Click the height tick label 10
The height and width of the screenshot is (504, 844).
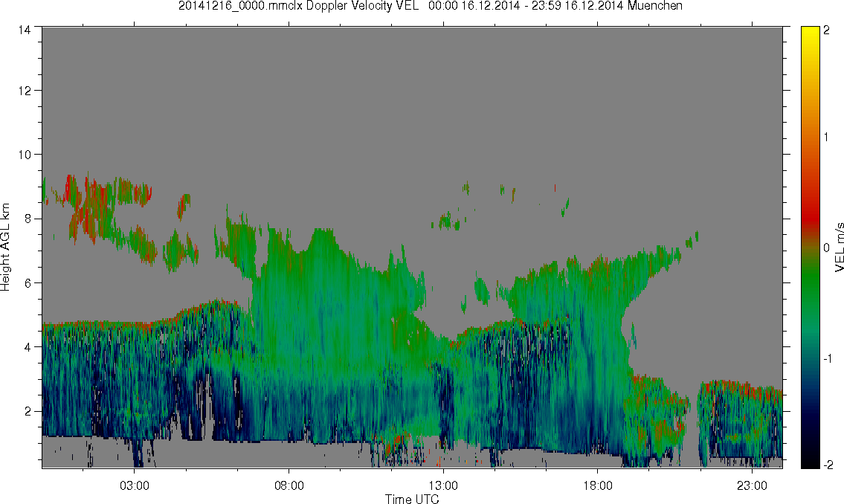click(24, 155)
